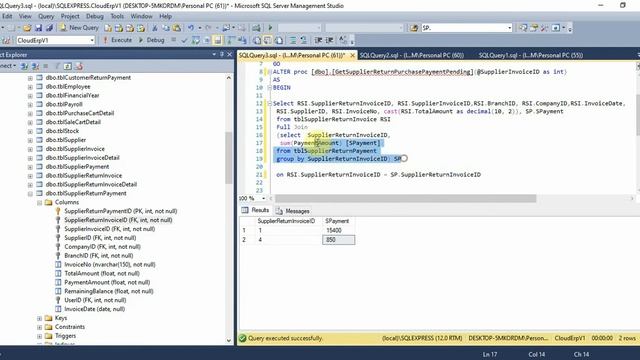Expand dbo.tblStock table node

click(30, 131)
